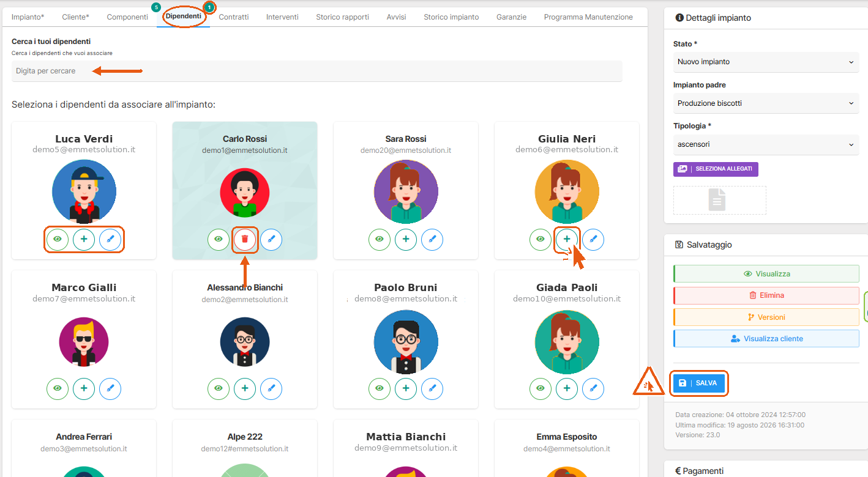
Task: Click the name Andrea Ferrari
Action: tap(84, 437)
